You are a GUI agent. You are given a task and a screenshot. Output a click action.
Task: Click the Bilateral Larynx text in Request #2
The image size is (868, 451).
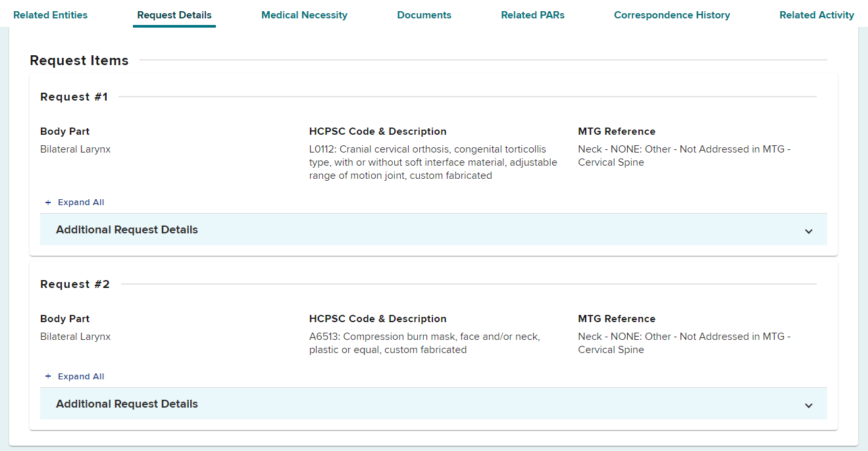(75, 337)
